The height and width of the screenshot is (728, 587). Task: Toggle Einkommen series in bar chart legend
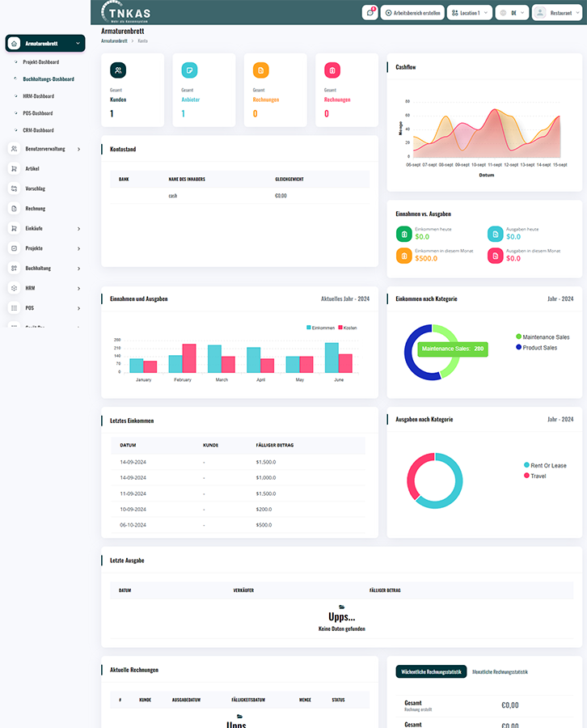pos(321,328)
